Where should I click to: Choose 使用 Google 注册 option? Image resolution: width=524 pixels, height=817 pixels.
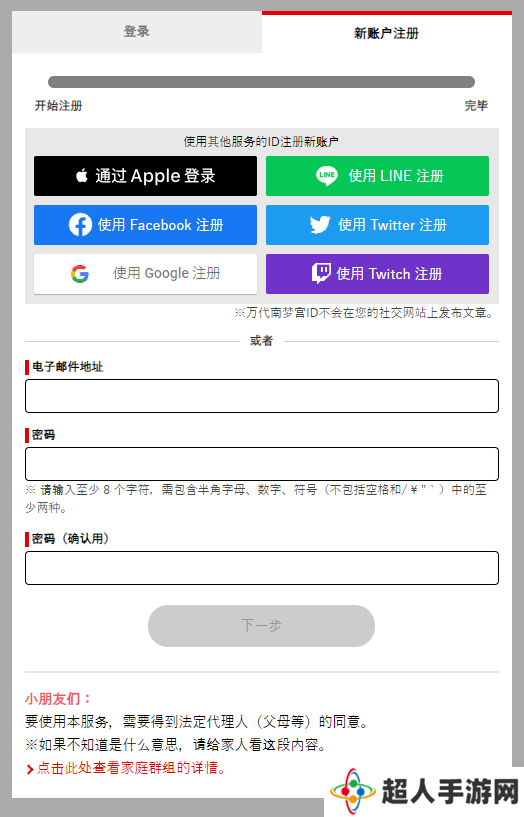[x=145, y=274]
